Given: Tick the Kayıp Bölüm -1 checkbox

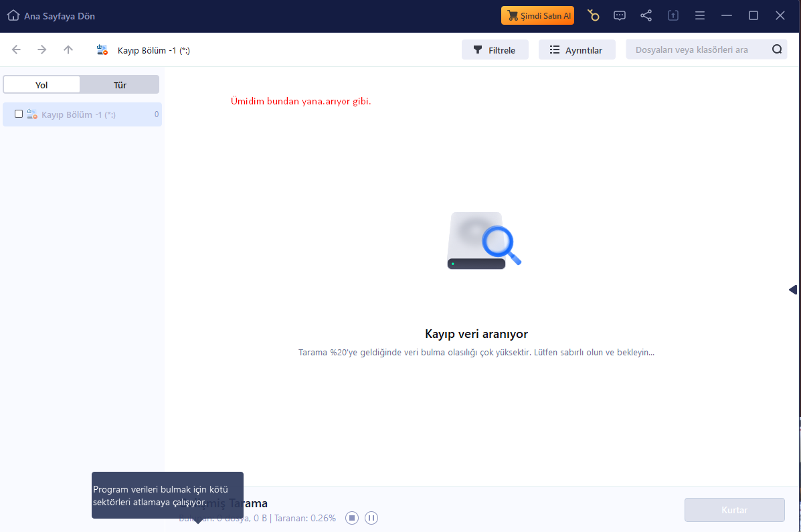Looking at the screenshot, I should click(19, 114).
